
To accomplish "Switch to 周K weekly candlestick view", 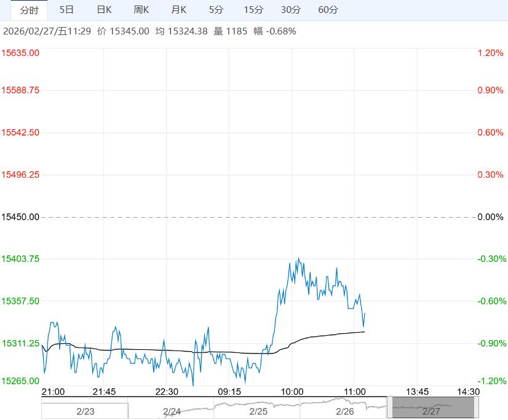I will [x=141, y=10].
